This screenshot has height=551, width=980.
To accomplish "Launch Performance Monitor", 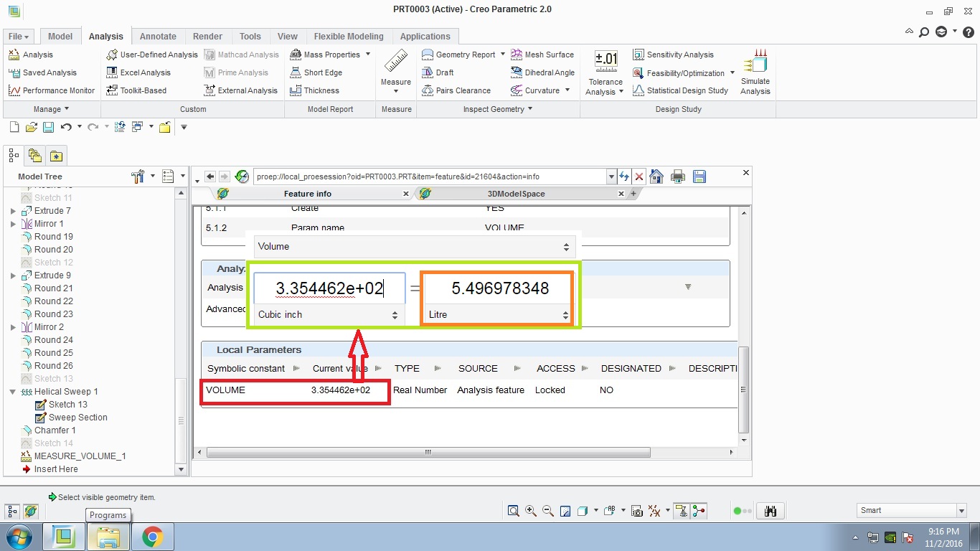I will (52, 90).
